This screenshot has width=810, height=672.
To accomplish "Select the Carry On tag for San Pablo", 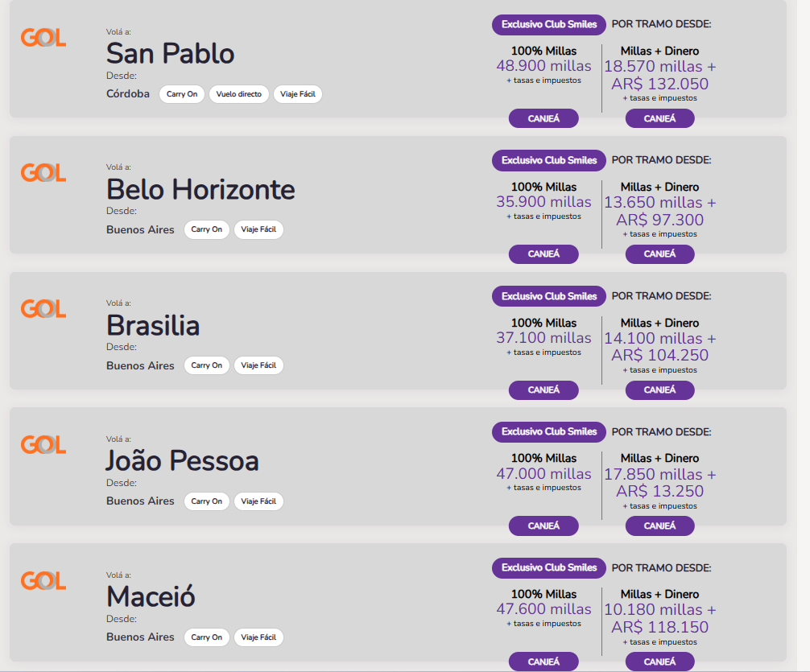I will tap(182, 94).
